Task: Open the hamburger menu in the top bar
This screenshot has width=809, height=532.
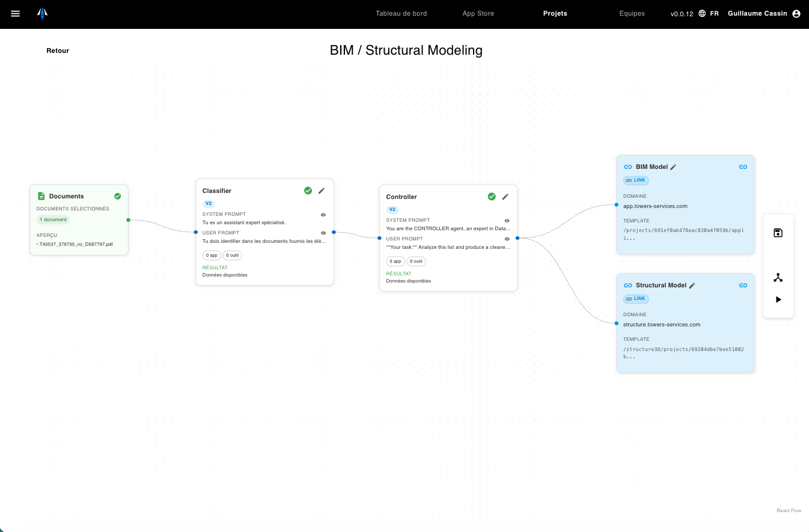Action: tap(15, 13)
